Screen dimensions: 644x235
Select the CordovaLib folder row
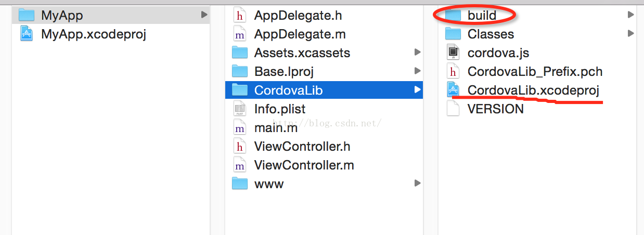(325, 90)
